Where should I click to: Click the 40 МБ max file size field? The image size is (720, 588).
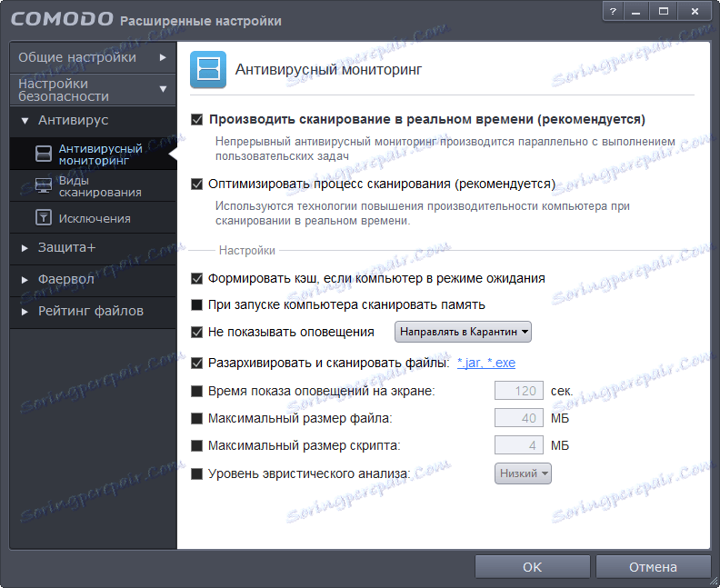click(x=519, y=418)
